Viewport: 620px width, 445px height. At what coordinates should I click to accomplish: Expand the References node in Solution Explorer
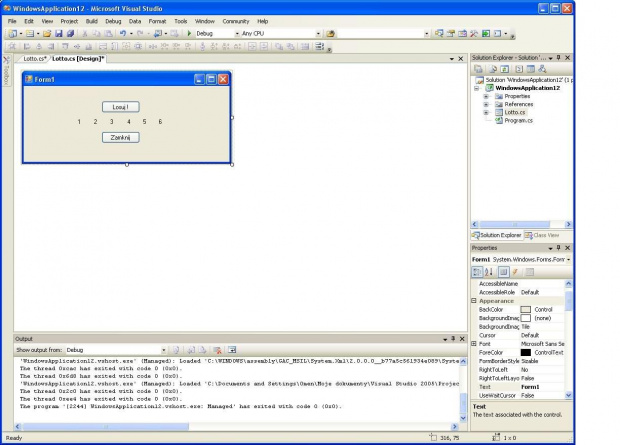[486, 104]
